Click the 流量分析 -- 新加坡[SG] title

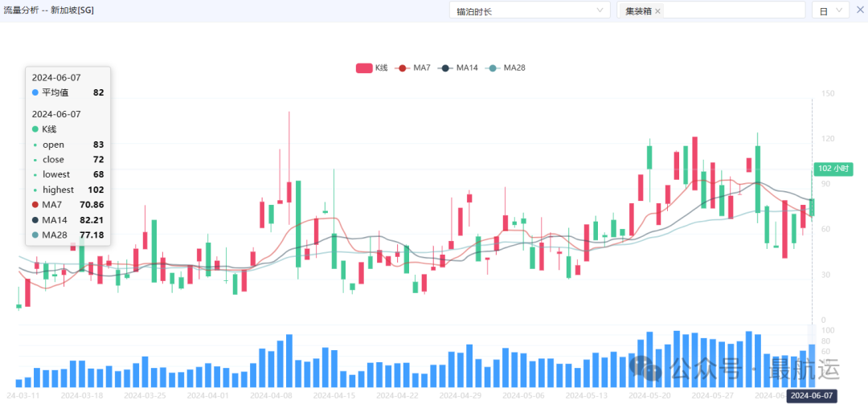[49, 10]
